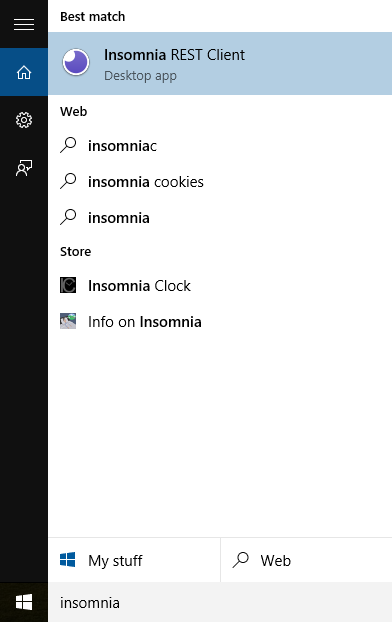Select the Home icon in sidebar

pos(24,72)
